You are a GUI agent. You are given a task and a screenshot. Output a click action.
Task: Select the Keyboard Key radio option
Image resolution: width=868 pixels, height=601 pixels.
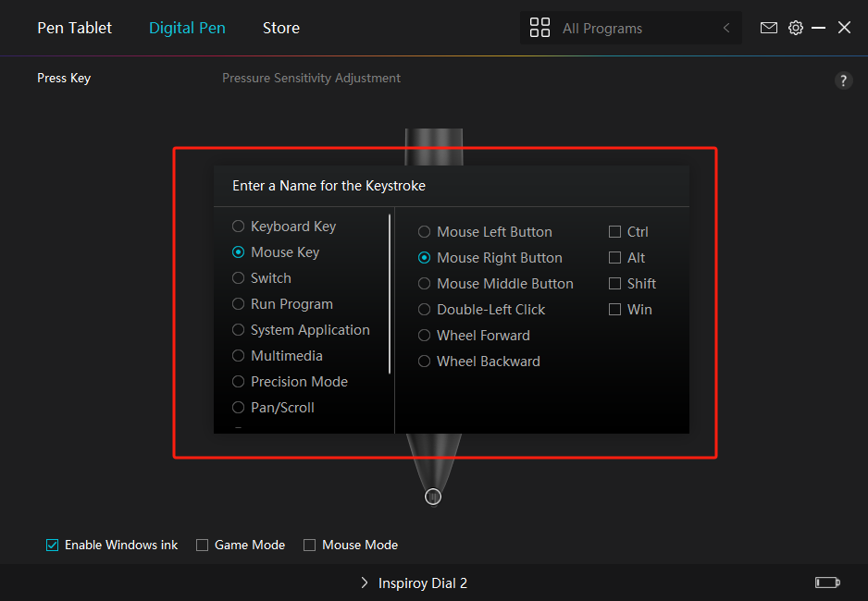pyautogui.click(x=238, y=227)
